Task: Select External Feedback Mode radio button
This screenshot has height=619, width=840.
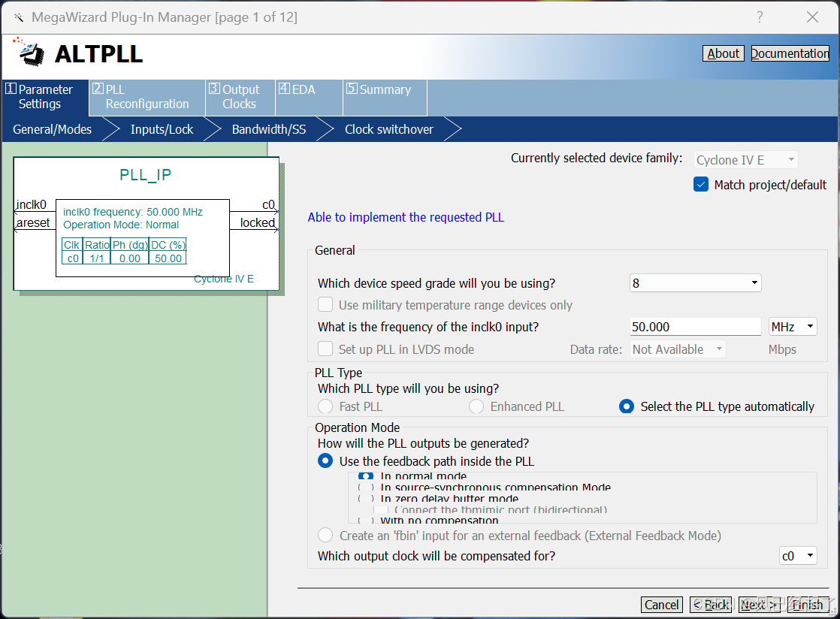Action: pos(325,536)
